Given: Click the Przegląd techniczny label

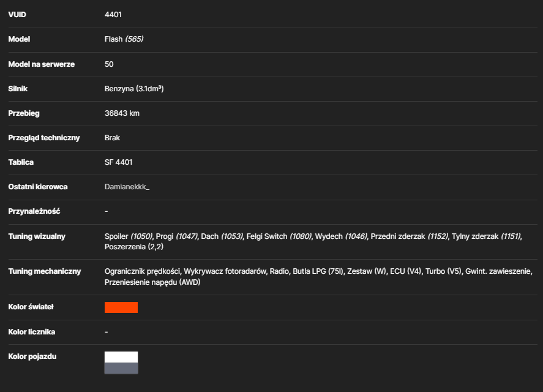Looking at the screenshot, I should (44, 138).
